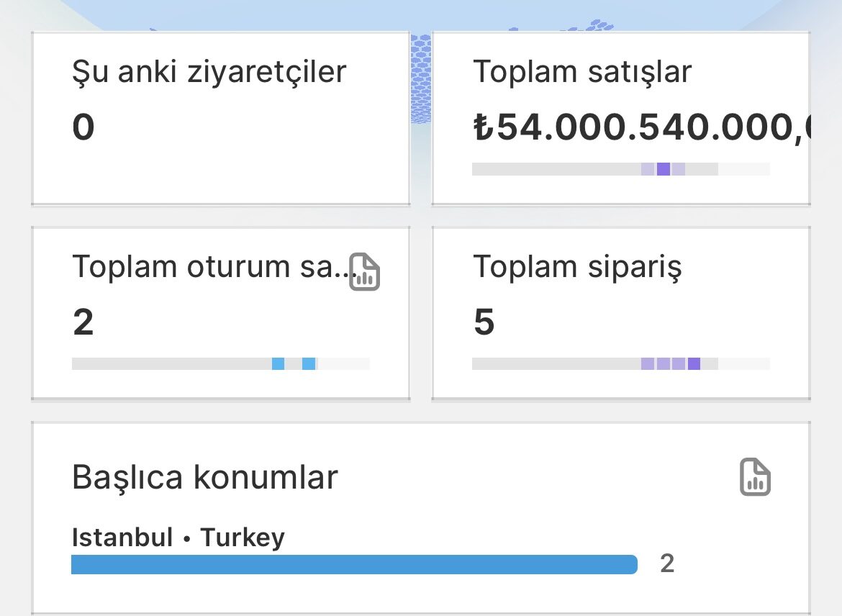842x616 pixels.
Task: Click the Başlıca konumlar heading
Action: pos(205,477)
